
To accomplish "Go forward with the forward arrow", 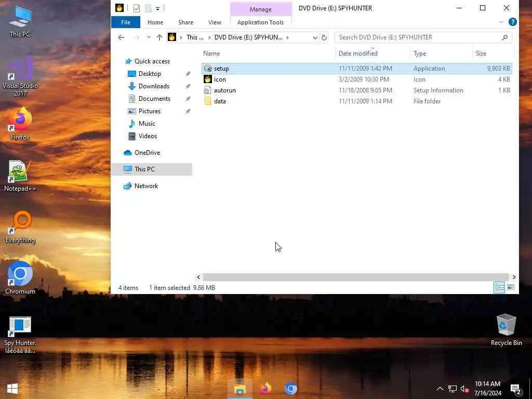I will tap(136, 37).
